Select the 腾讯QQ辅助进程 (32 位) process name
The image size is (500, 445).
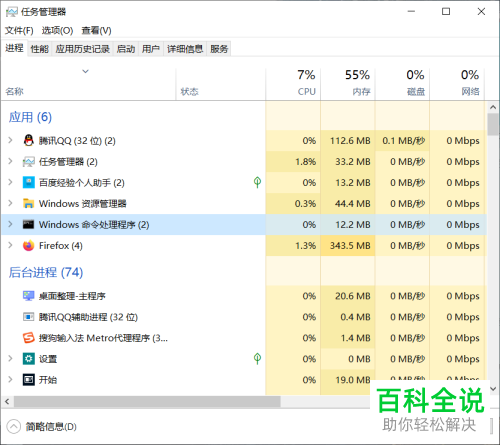88,317
